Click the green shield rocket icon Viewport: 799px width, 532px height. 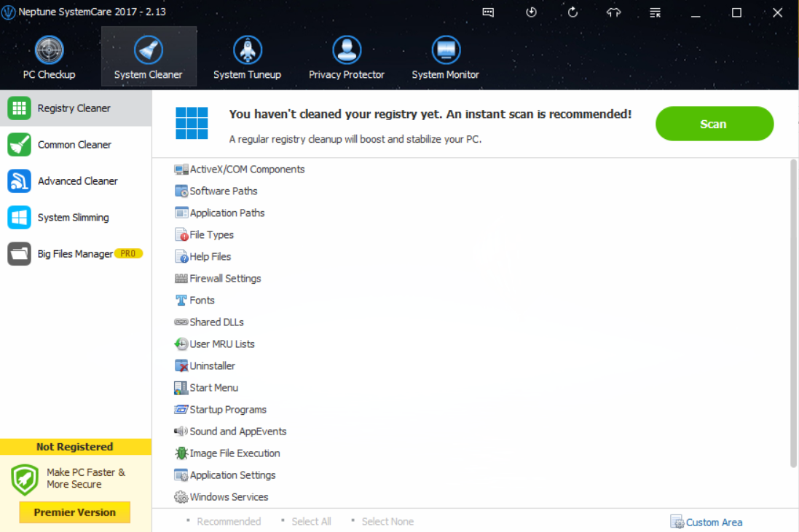[x=25, y=480]
